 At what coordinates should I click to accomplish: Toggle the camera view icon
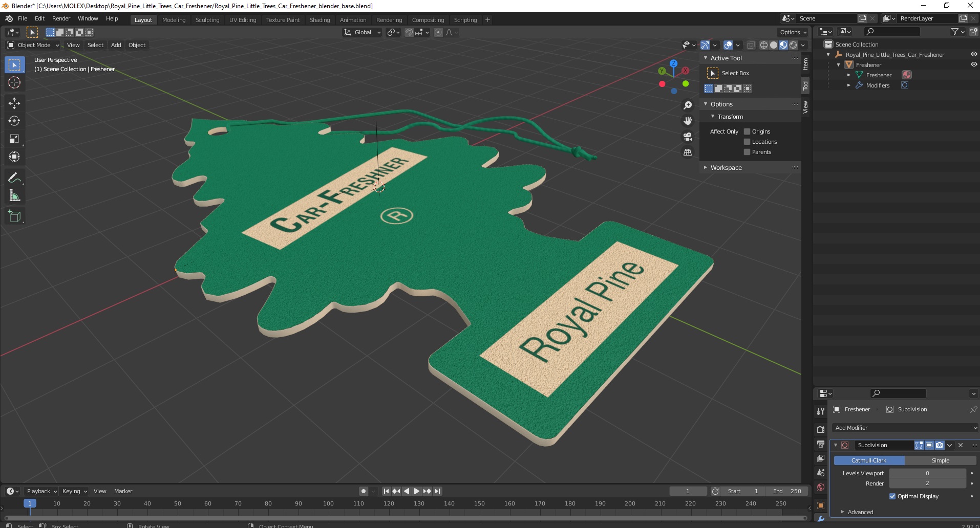688,137
